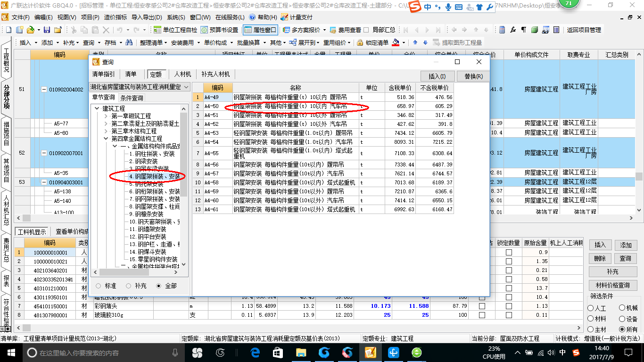This screenshot has height=362, width=644.
Task: Open Microsoft Store from taskbar
Action: pos(278,352)
